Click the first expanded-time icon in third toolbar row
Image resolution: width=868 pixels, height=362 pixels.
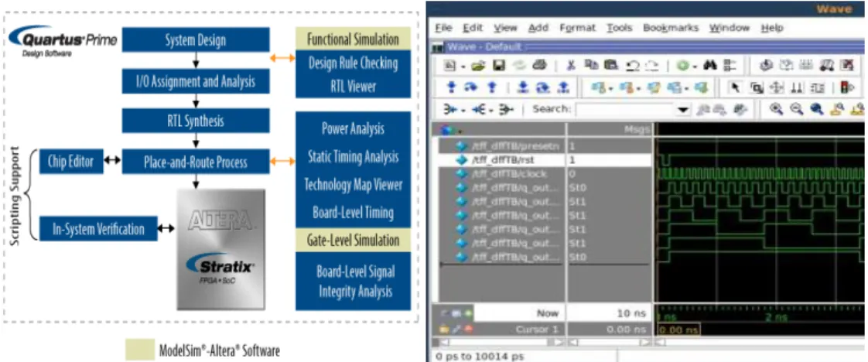click(x=450, y=109)
